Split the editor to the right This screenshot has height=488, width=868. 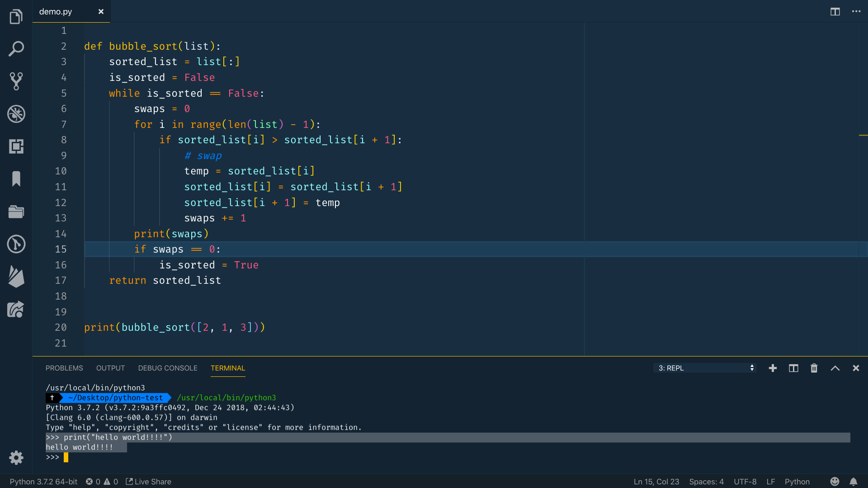(x=835, y=11)
